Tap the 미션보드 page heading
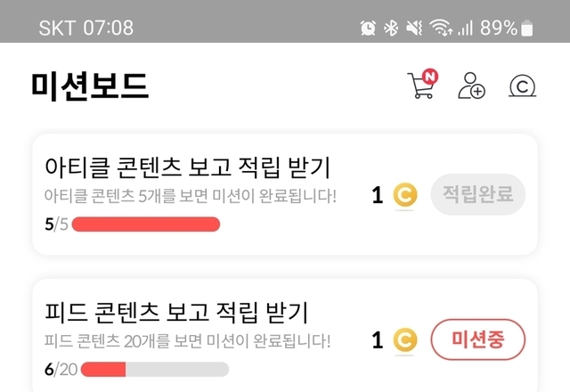Screen dimensions: 570x392 tap(89, 86)
